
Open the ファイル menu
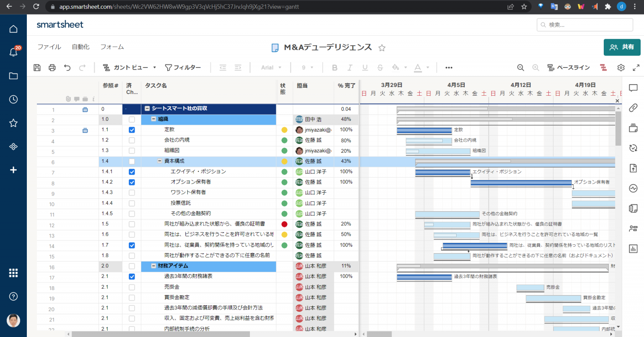tap(49, 47)
